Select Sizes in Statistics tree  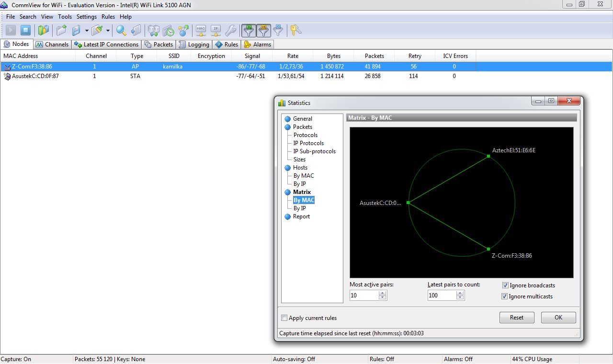coord(299,159)
